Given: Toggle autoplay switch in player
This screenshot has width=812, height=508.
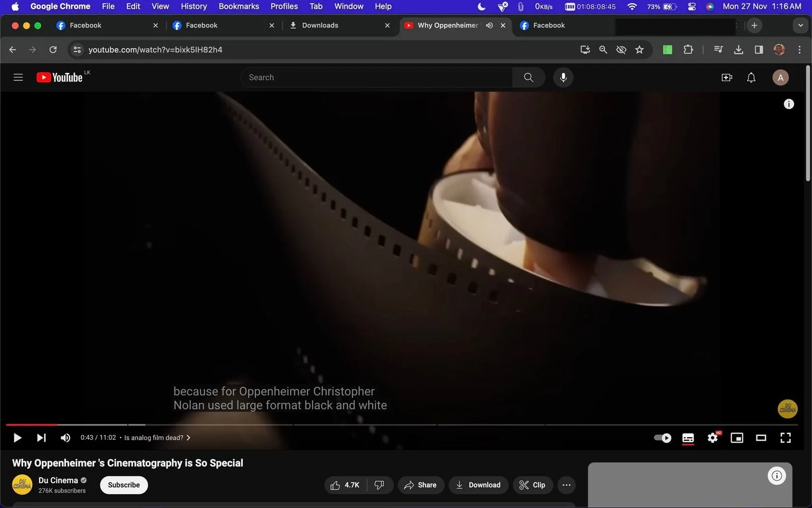Looking at the screenshot, I should [662, 438].
